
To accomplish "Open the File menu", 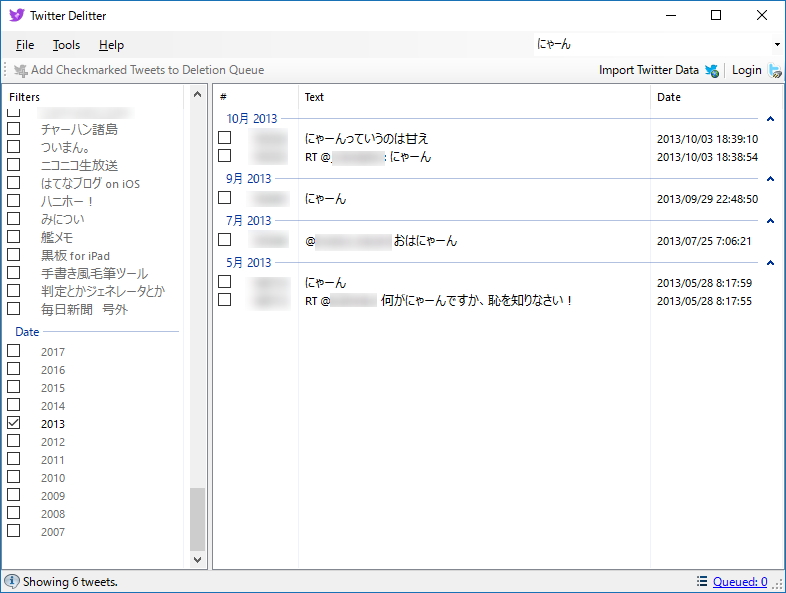I will pos(25,45).
